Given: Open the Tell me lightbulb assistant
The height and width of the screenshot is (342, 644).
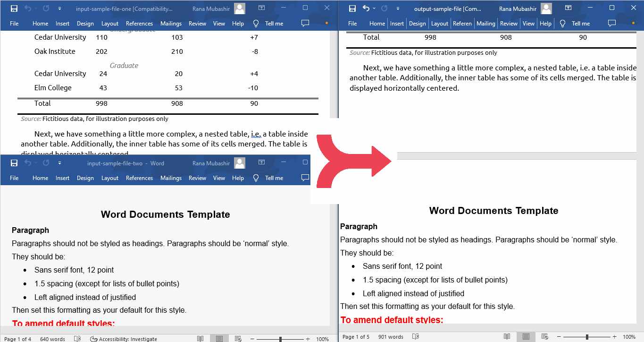Looking at the screenshot, I should (x=255, y=23).
